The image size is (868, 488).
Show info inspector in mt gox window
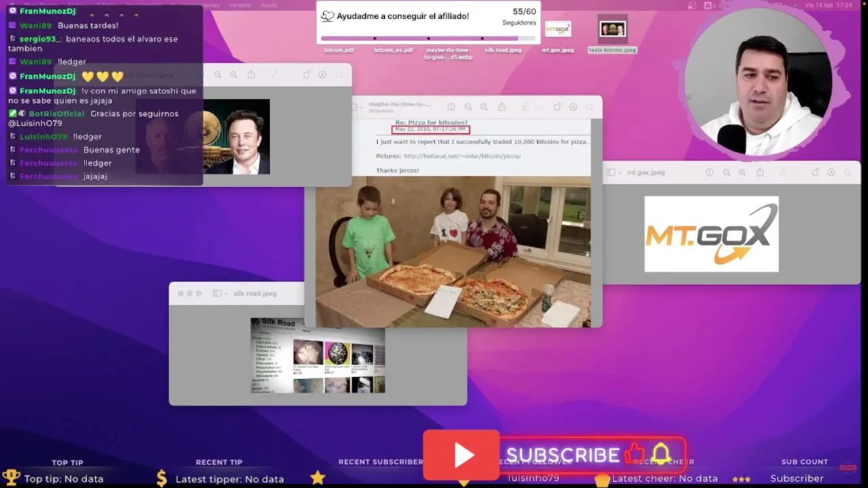(x=709, y=172)
